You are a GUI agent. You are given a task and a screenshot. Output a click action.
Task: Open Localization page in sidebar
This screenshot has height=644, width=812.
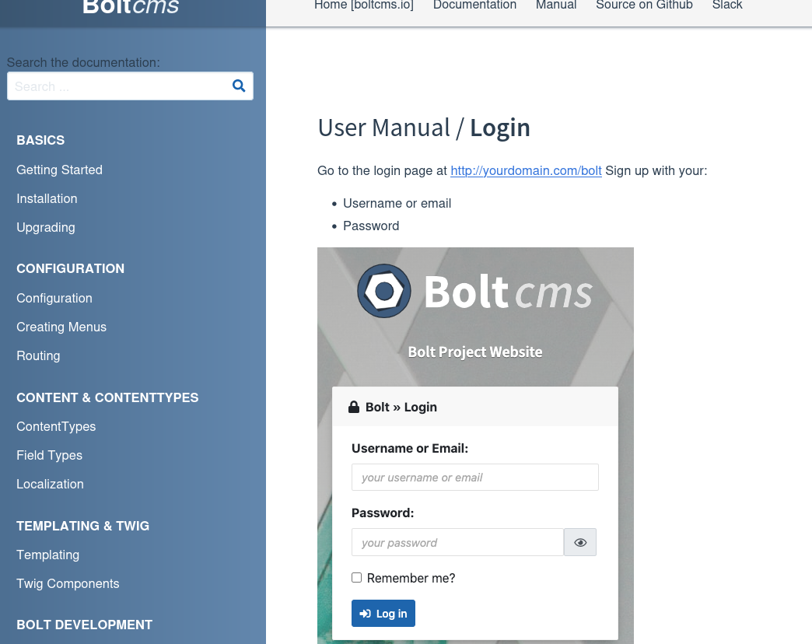51,484
